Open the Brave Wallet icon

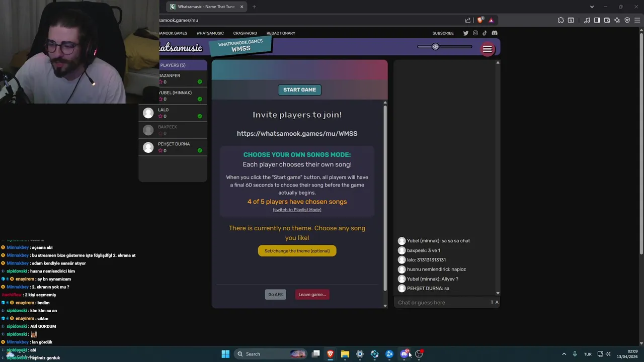[x=607, y=20]
